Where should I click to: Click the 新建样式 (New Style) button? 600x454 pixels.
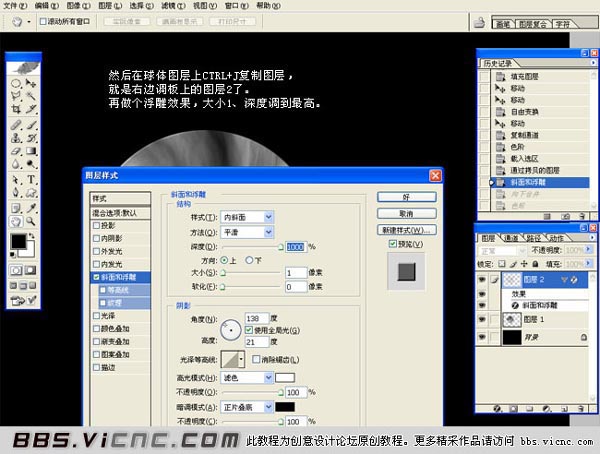405,230
